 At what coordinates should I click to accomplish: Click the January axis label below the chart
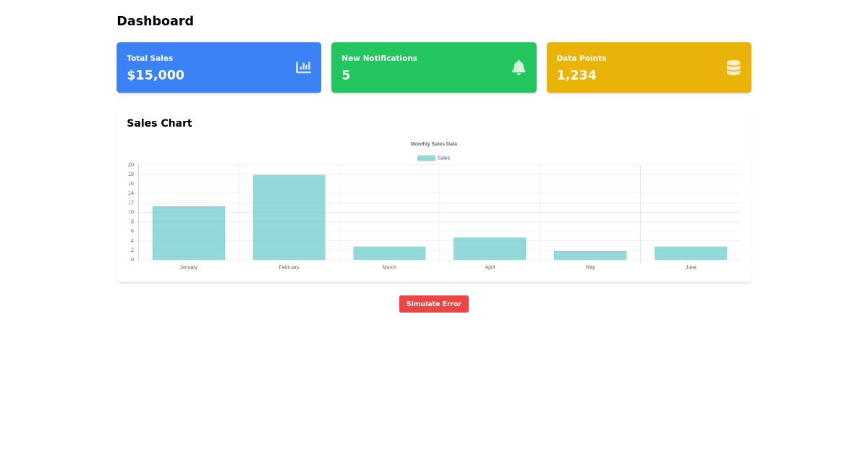pos(189,267)
